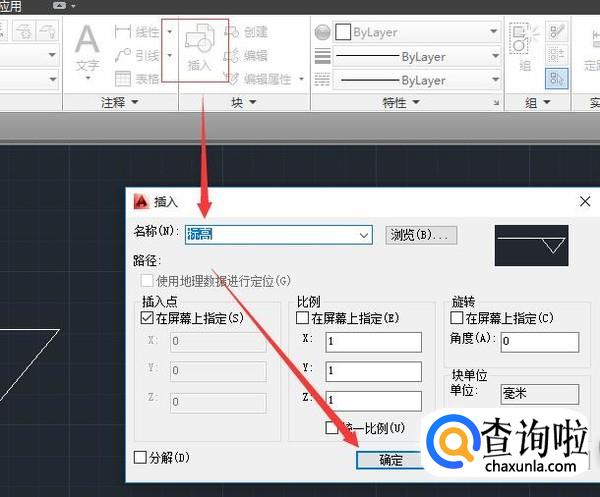Check the Uniform Scale (统一比例) box
This screenshot has width=600, height=497.
coord(331,428)
